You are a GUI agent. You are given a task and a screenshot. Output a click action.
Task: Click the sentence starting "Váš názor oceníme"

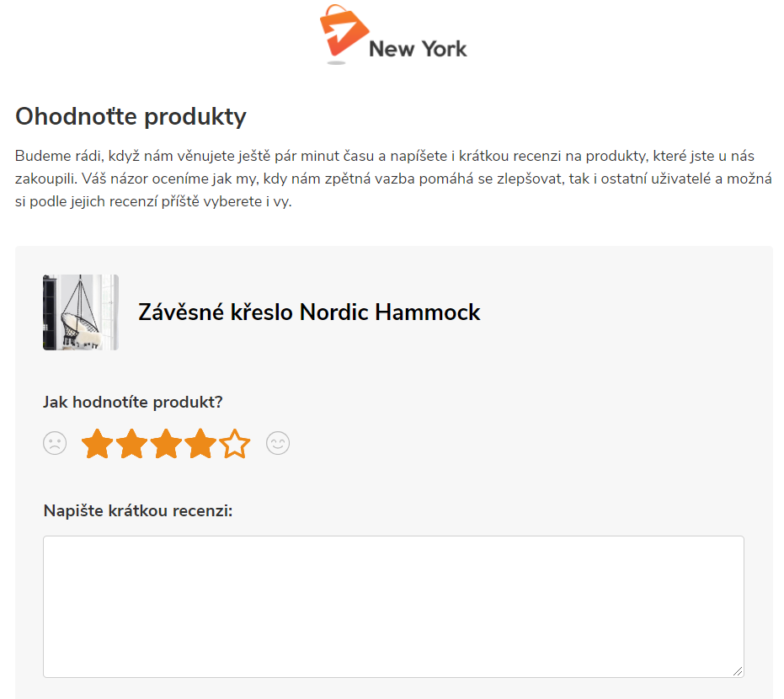(x=337, y=179)
